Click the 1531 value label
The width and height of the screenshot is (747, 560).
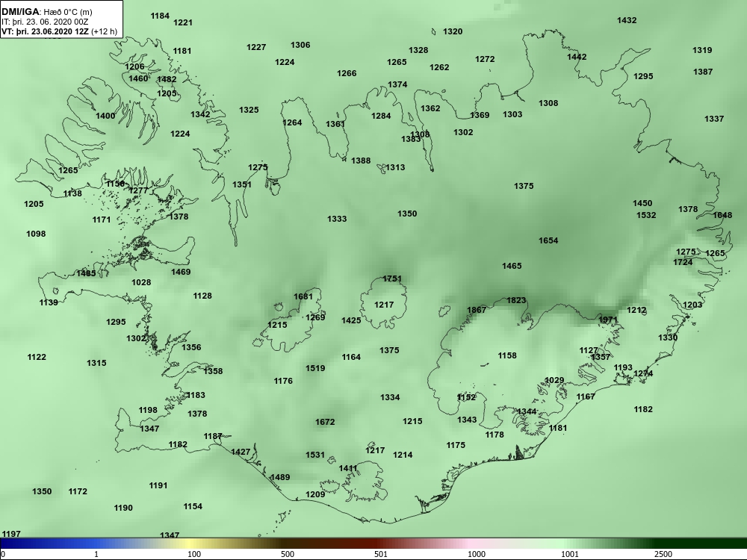(x=315, y=455)
